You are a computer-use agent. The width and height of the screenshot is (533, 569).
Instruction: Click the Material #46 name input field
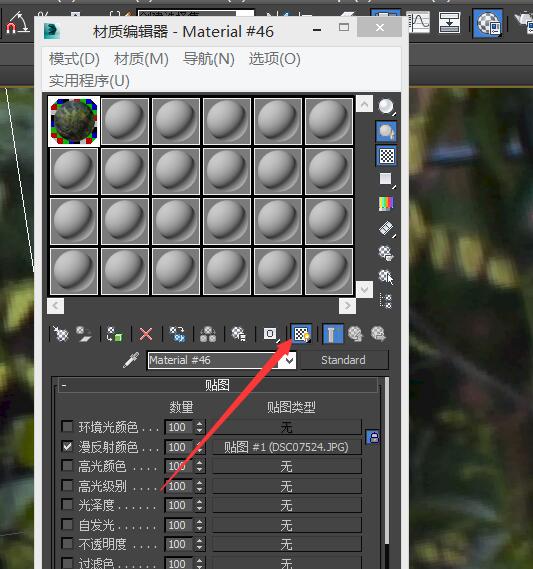coord(214,360)
